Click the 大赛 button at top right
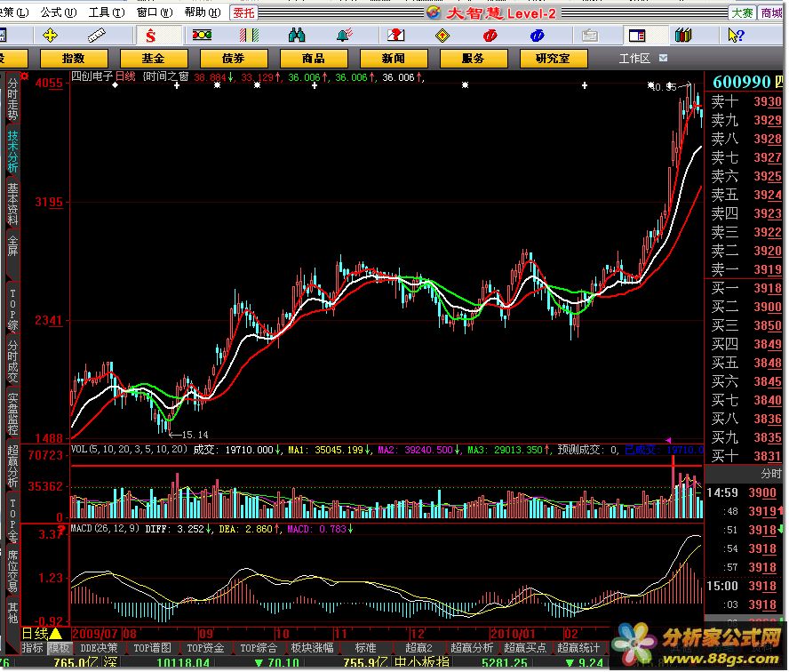The height and width of the screenshot is (672, 789). pos(742,12)
